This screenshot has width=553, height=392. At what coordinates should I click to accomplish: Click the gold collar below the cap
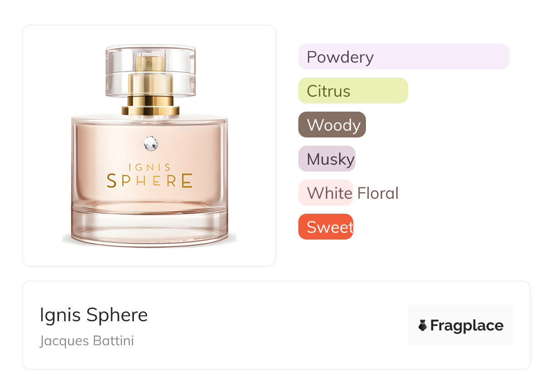click(150, 105)
